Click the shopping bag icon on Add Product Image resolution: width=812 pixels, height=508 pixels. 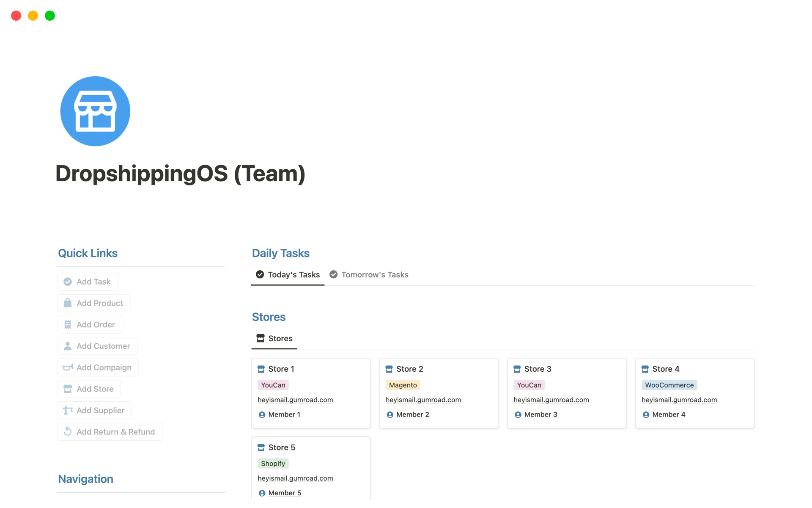click(68, 303)
